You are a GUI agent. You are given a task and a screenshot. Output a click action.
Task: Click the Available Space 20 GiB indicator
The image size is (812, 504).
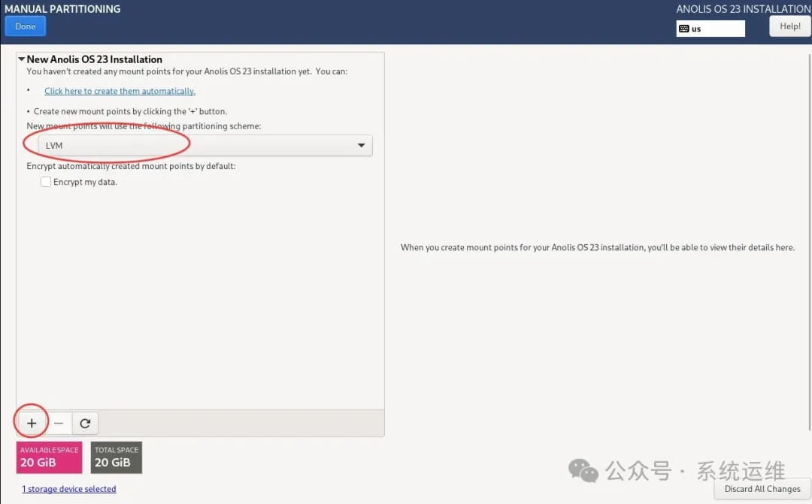(x=49, y=457)
